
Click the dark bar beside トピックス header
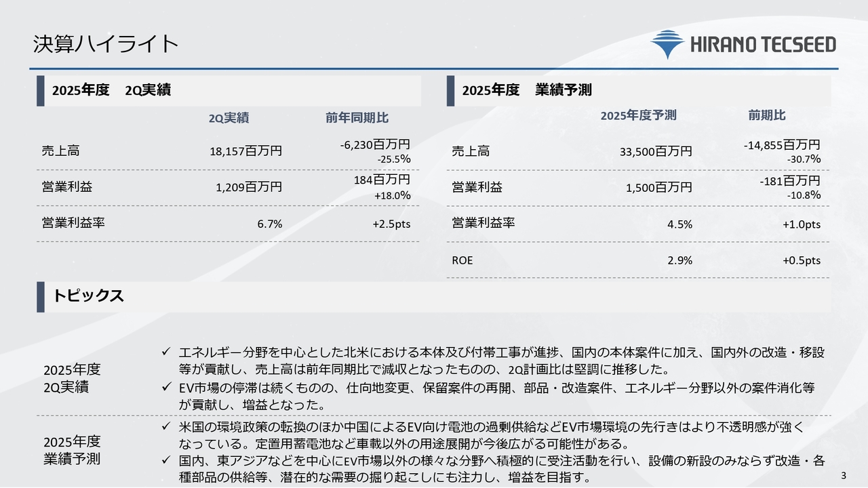tap(41, 296)
